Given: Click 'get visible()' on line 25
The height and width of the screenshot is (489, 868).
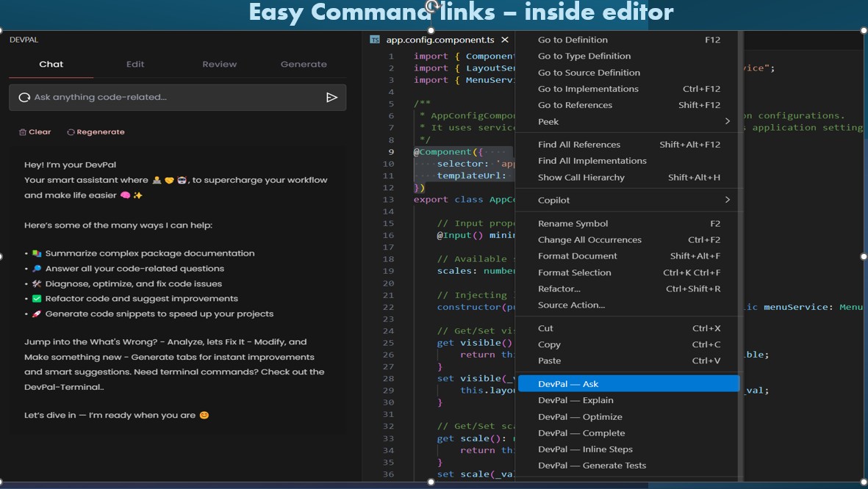Looking at the screenshot, I should 474,343.
